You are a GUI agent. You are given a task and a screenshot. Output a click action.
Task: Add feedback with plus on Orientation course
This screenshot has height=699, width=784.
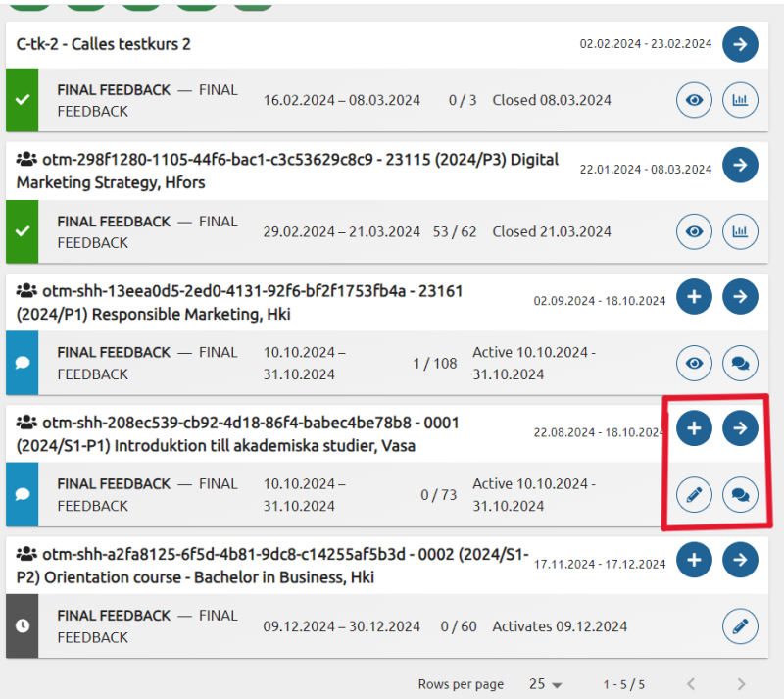[x=694, y=560]
